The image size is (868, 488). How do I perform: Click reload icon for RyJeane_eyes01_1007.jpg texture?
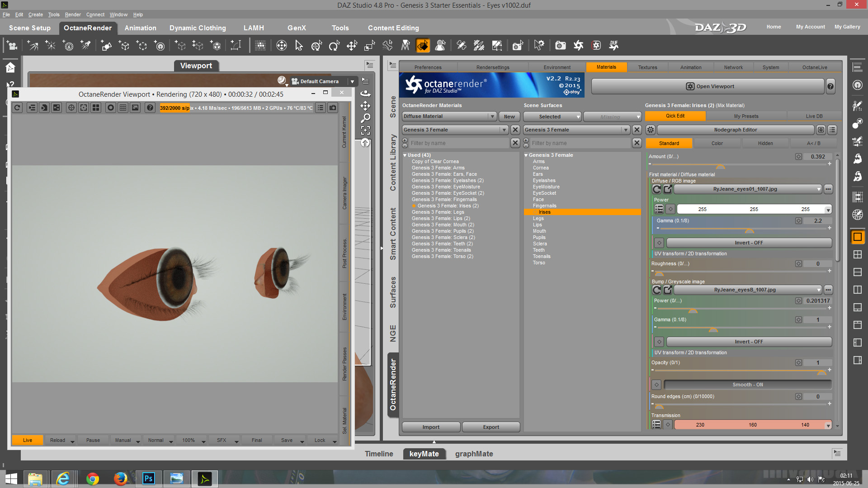(x=657, y=189)
